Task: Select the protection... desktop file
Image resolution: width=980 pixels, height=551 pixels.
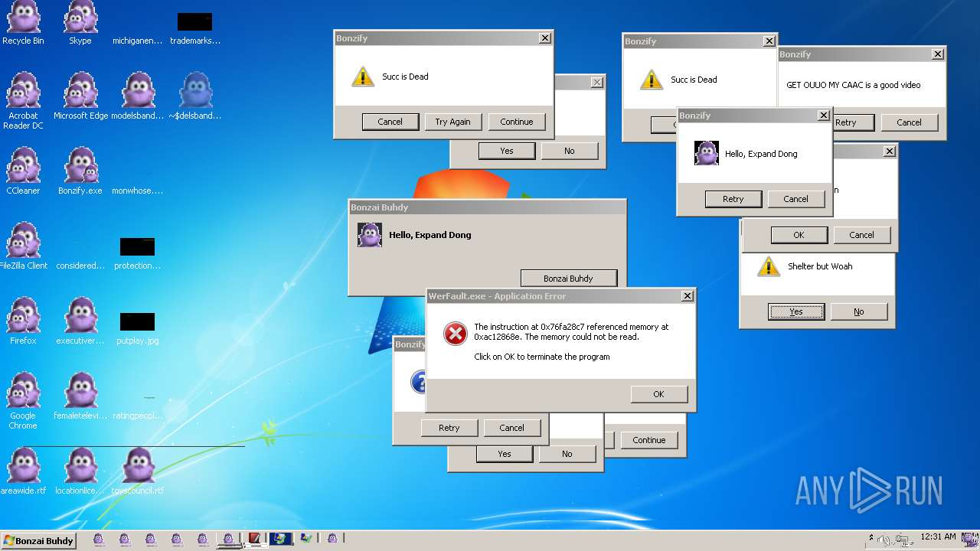Action: pos(138,254)
